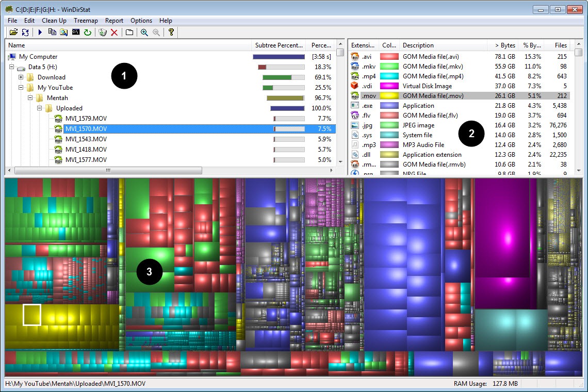Open Explorer Here via magnifier-folder icon

[63, 32]
